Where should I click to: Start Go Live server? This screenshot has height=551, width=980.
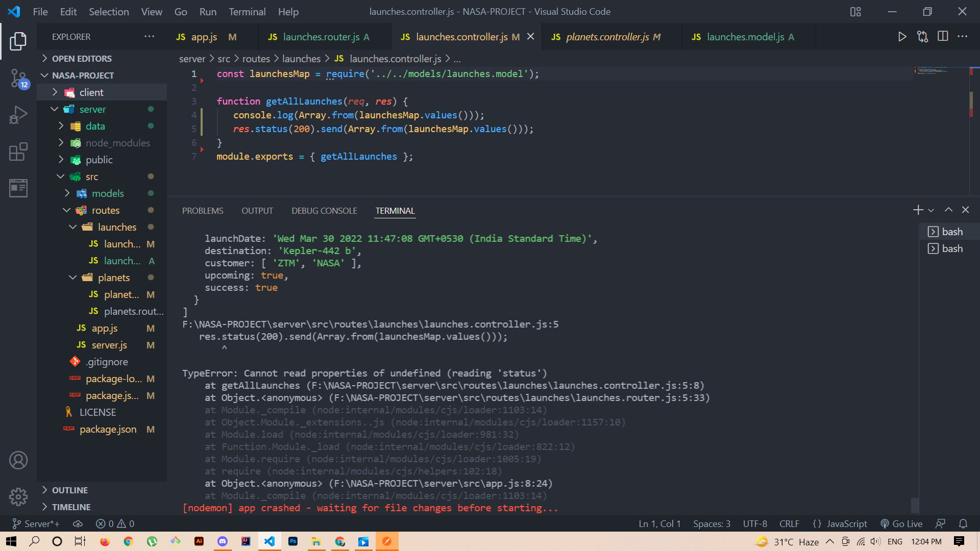pos(901,523)
